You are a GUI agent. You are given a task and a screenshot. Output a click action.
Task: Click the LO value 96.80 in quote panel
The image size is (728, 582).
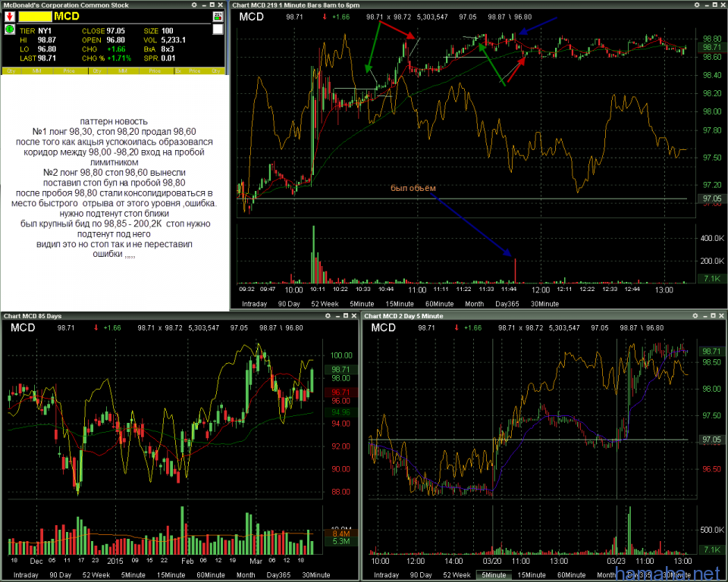coord(47,48)
